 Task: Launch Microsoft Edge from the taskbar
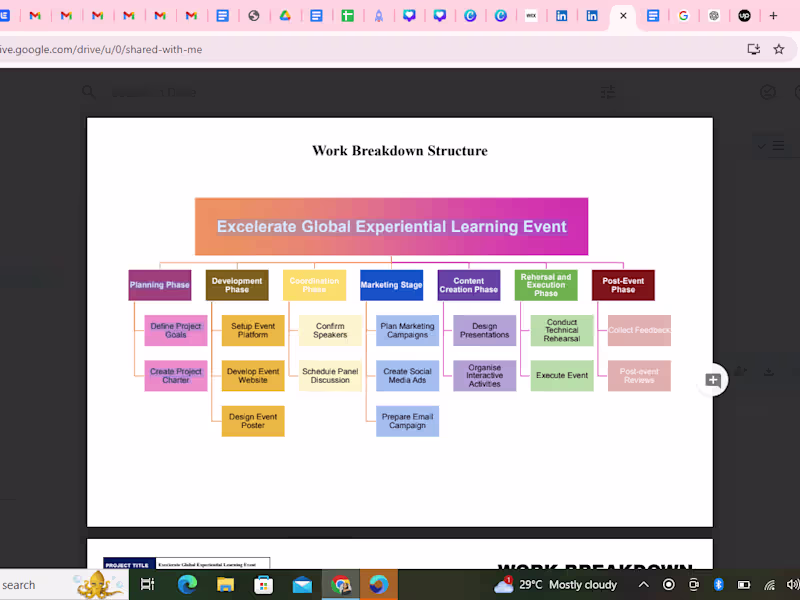(187, 584)
